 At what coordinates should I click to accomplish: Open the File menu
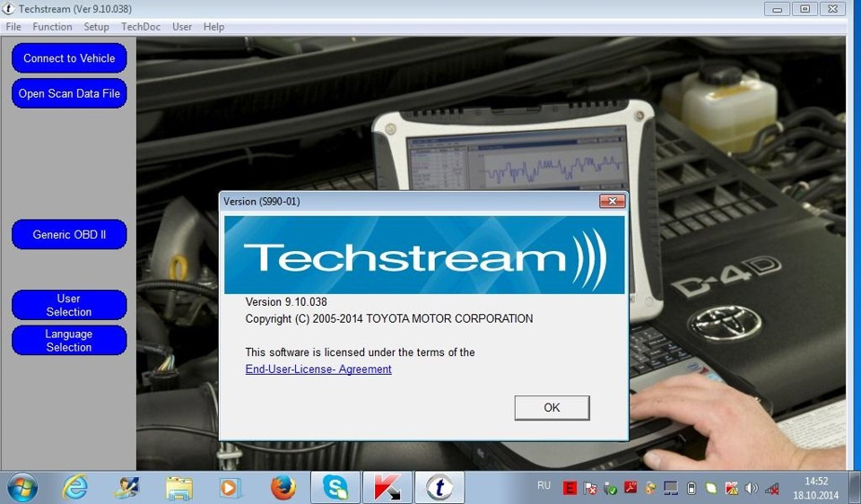[x=13, y=27]
